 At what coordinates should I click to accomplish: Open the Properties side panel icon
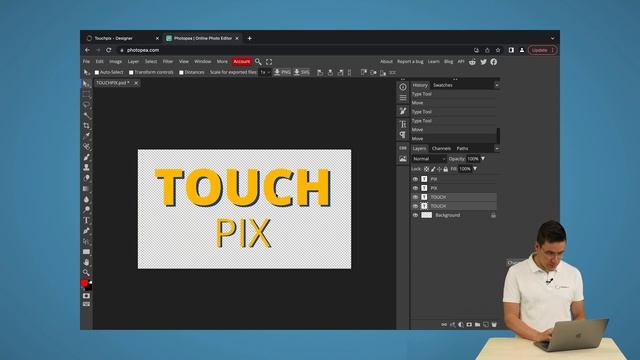(403, 98)
